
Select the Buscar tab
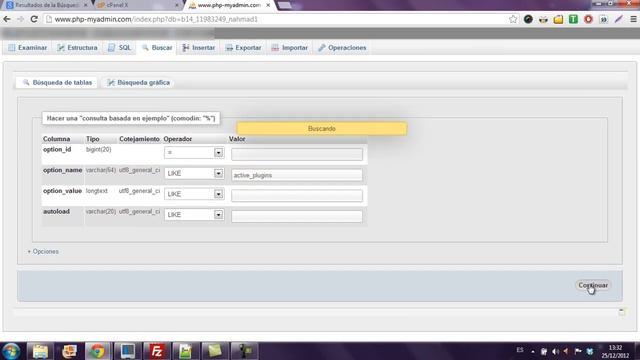[x=157, y=48]
